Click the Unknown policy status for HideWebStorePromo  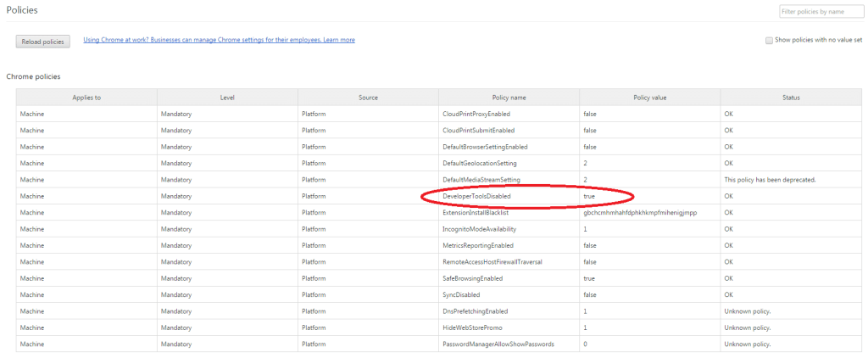coord(748,327)
